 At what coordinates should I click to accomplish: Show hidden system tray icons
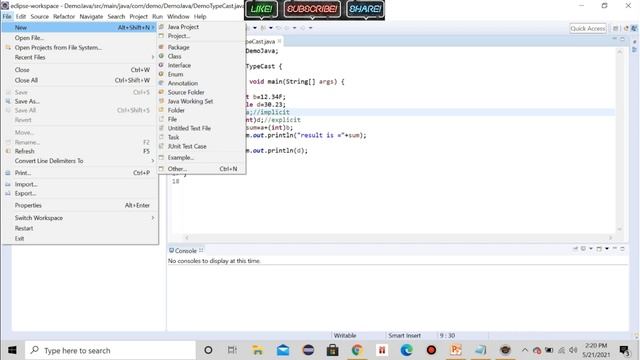click(x=525, y=350)
